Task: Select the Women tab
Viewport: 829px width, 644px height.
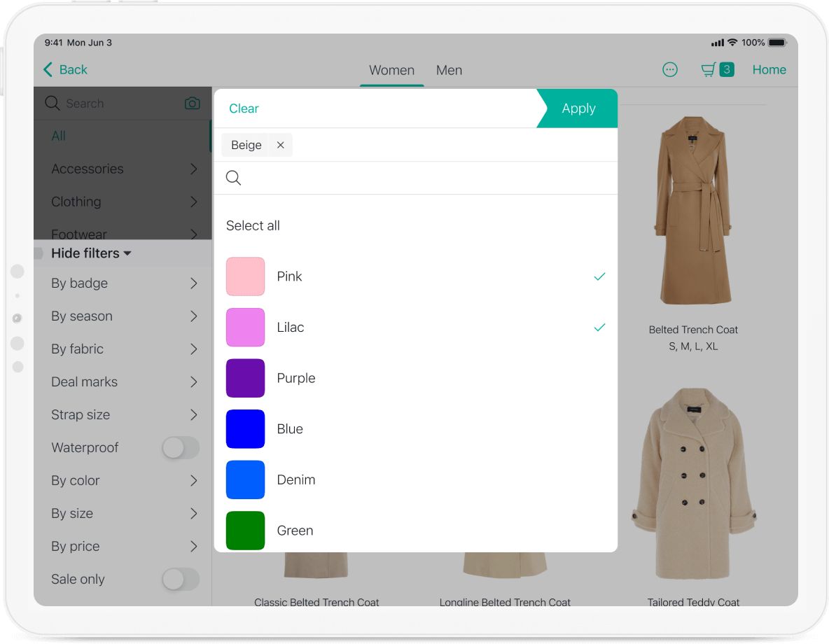Action: (x=391, y=70)
